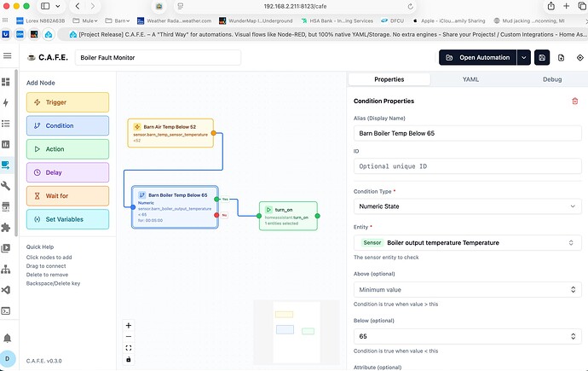Edit the Alias display name field
The height and width of the screenshot is (371, 588).
tap(467, 133)
